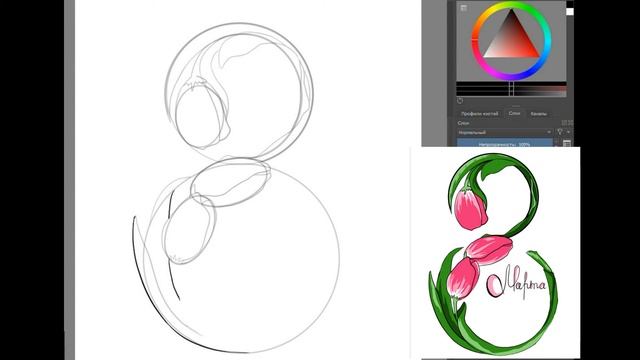Adjust the Непрозрачность 100% opacity slider
640x360 pixels.
click(x=504, y=143)
